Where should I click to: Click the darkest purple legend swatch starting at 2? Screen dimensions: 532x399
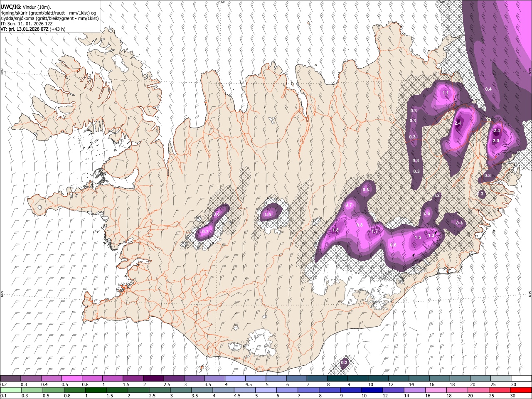pos(153,379)
